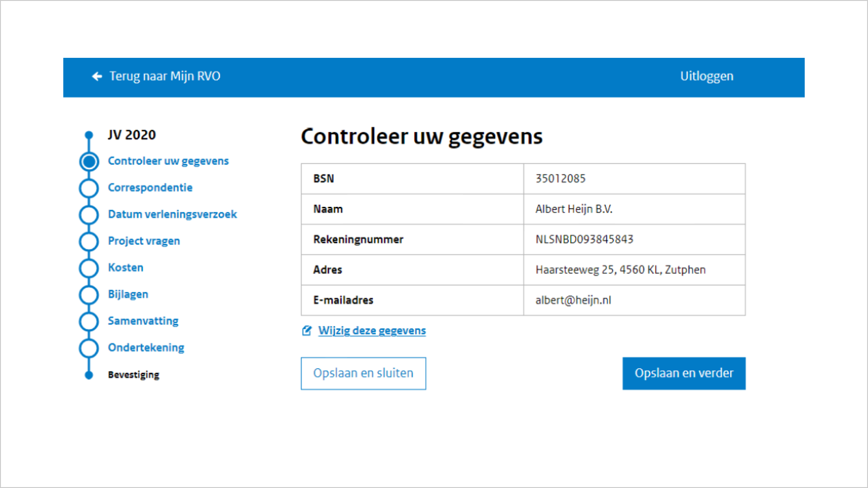Open the Correspondentie step
Screen dimensions: 868x488
pos(150,188)
